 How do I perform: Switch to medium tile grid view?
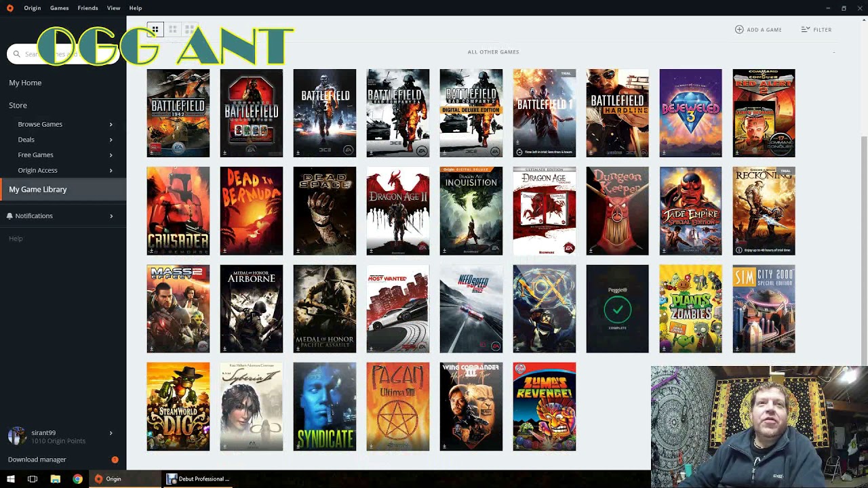point(173,29)
